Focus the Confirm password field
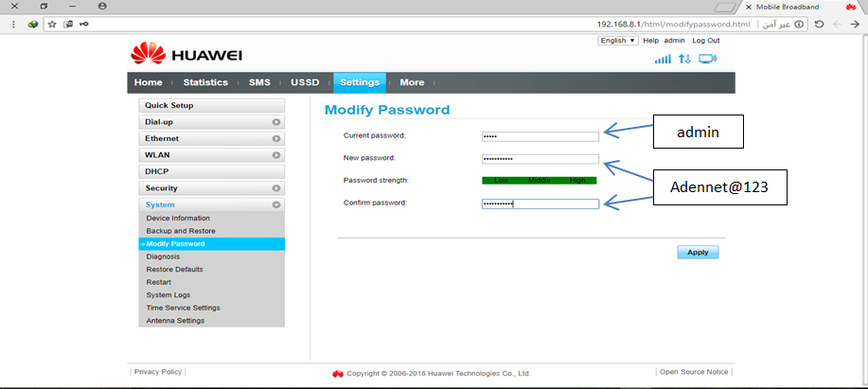The height and width of the screenshot is (389, 868). 540,204
